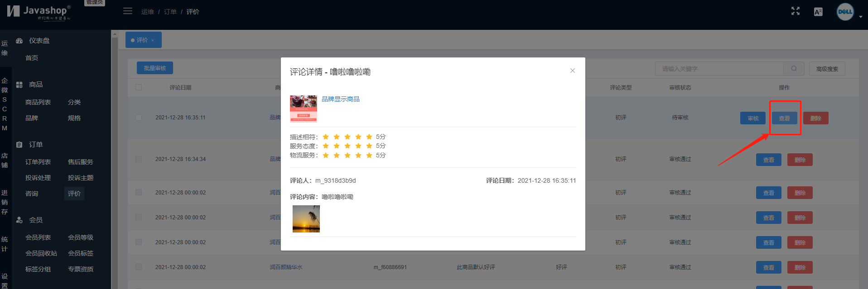Open 分类 menu item
This screenshot has height=289, width=868.
point(74,102)
